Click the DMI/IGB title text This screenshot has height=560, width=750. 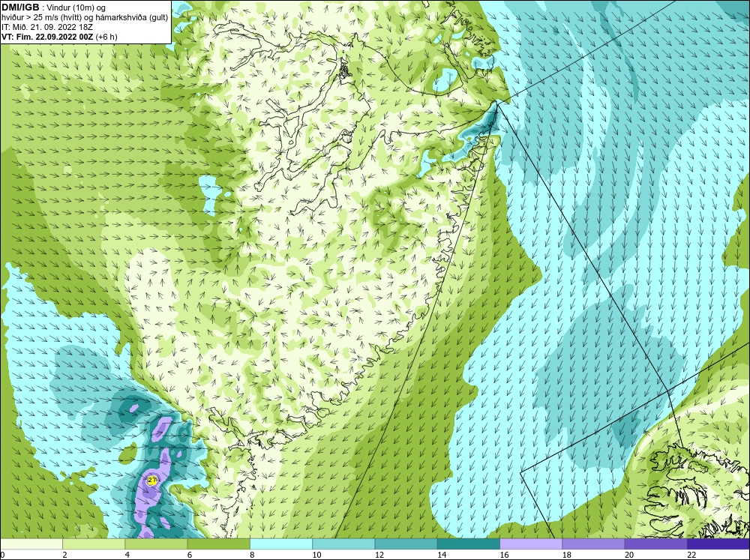pos(20,7)
